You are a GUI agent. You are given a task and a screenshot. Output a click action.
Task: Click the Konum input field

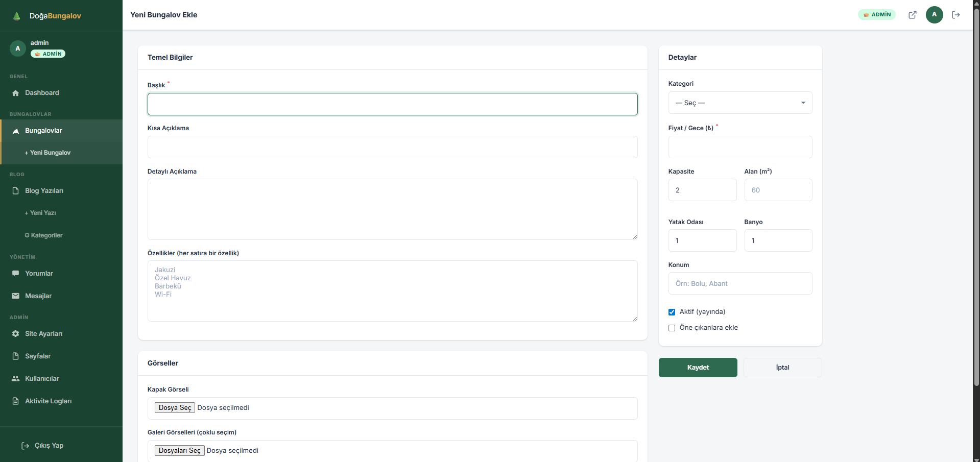(x=739, y=283)
